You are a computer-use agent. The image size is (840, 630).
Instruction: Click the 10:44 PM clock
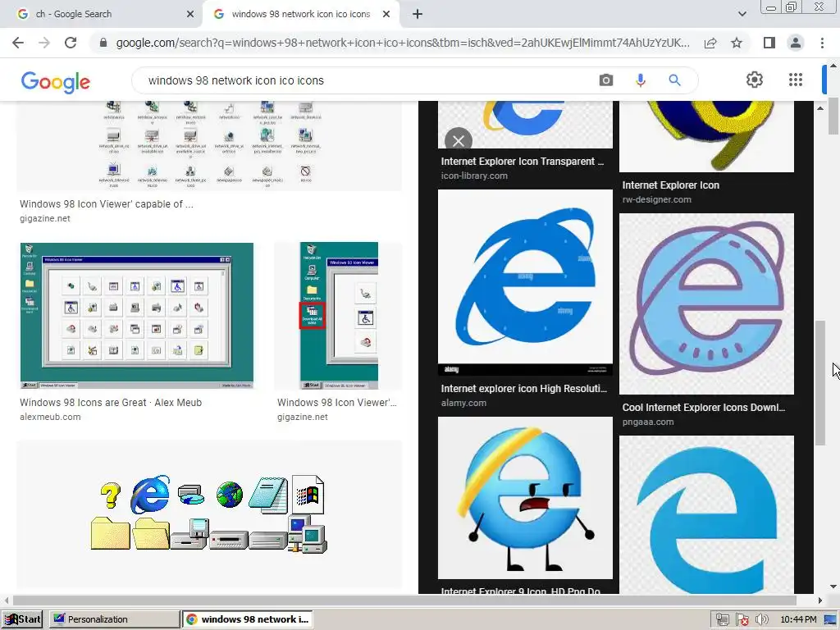pyautogui.click(x=798, y=619)
